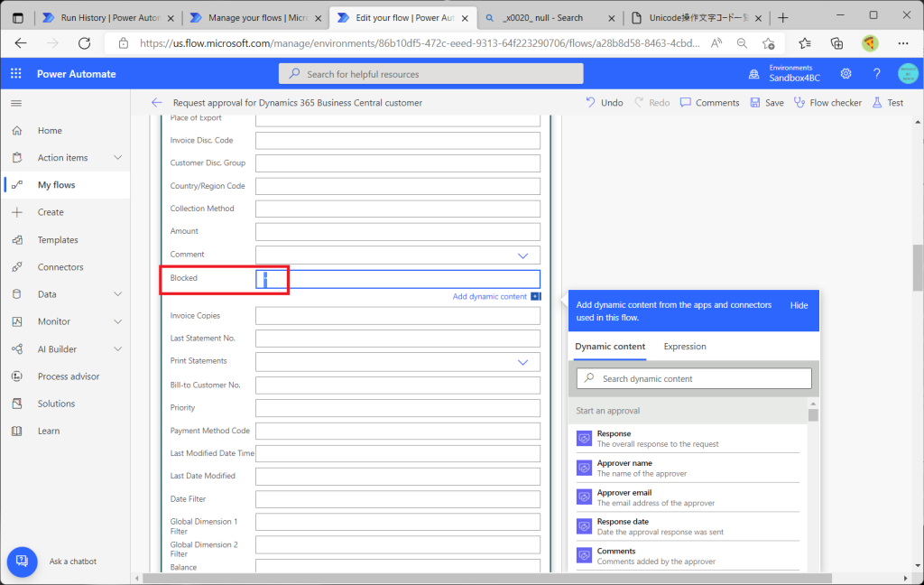The width and height of the screenshot is (924, 585).
Task: Click the Process advisor icon
Action: coord(17,376)
